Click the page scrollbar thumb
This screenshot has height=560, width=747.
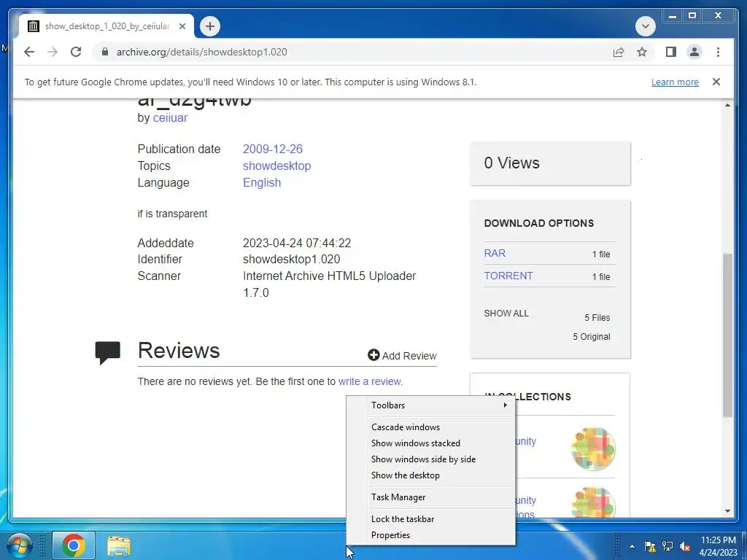tap(727, 335)
